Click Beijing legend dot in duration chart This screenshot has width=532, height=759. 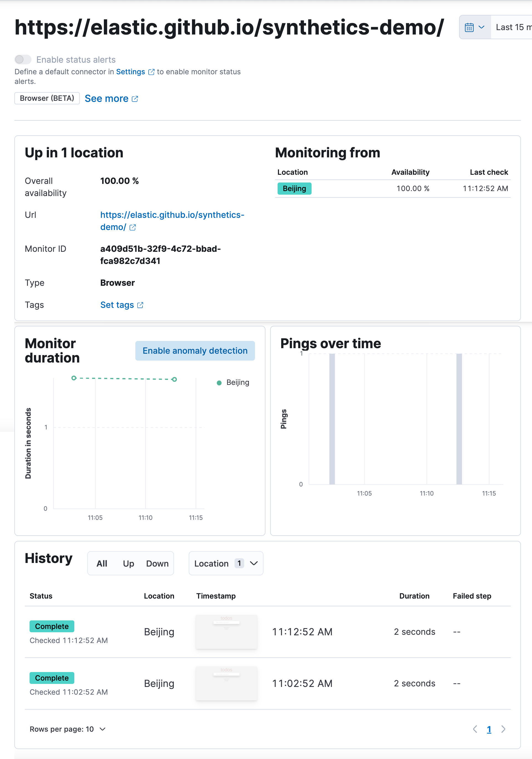point(219,383)
